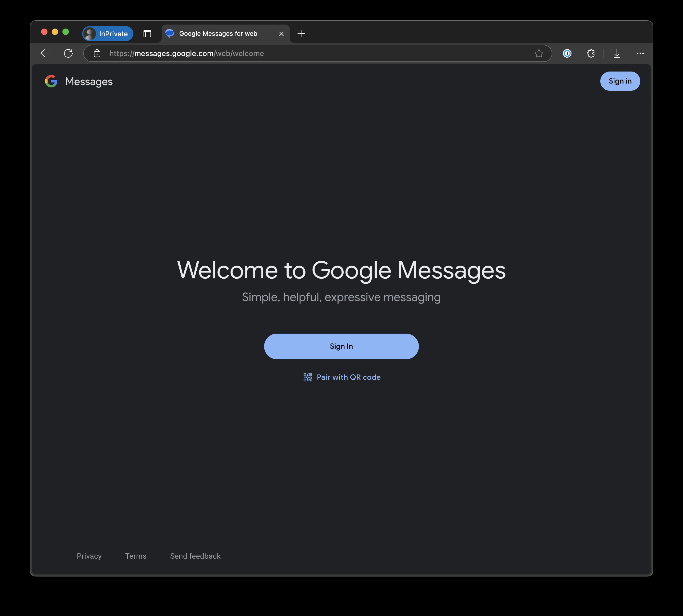The image size is (683, 616).
Task: Click Sign in in the header
Action: pyautogui.click(x=620, y=81)
